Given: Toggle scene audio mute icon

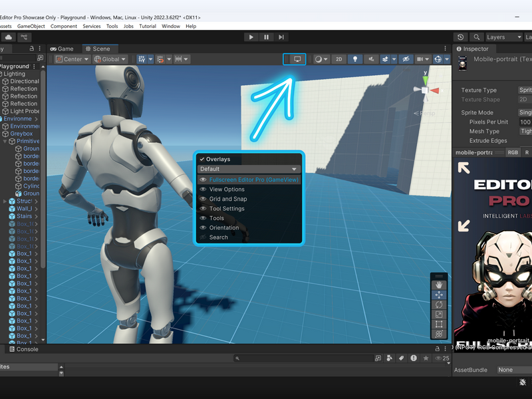Looking at the screenshot, I should pyautogui.click(x=371, y=59).
